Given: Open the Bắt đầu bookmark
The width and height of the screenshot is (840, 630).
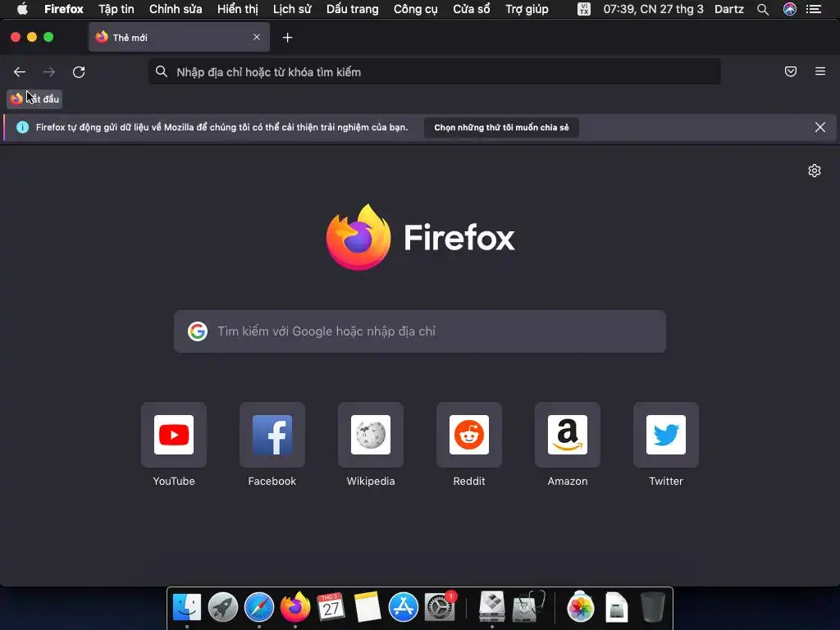Looking at the screenshot, I should [x=34, y=98].
